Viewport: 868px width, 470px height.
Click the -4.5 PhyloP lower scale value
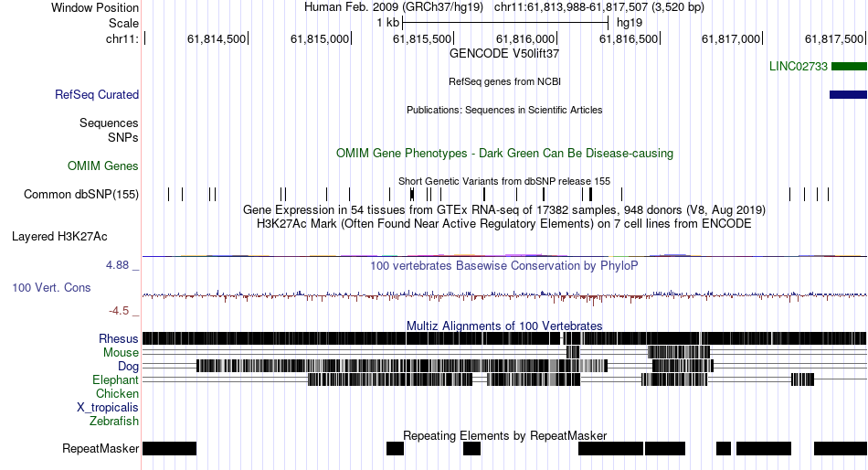pyautogui.click(x=119, y=311)
